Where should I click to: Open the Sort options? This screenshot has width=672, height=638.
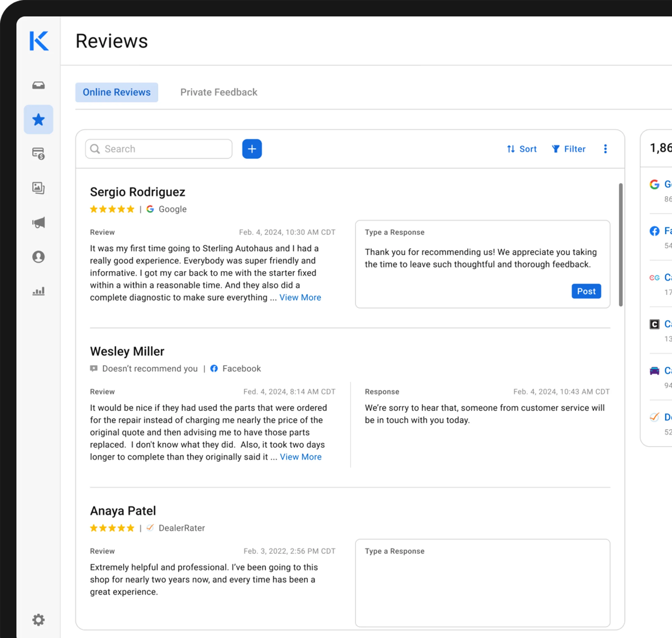click(x=521, y=149)
